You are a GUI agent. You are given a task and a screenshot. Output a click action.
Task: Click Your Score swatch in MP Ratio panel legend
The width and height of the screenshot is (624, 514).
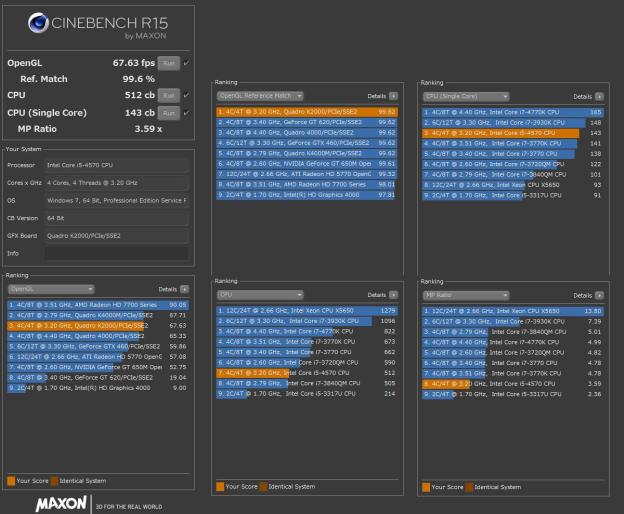pos(426,487)
